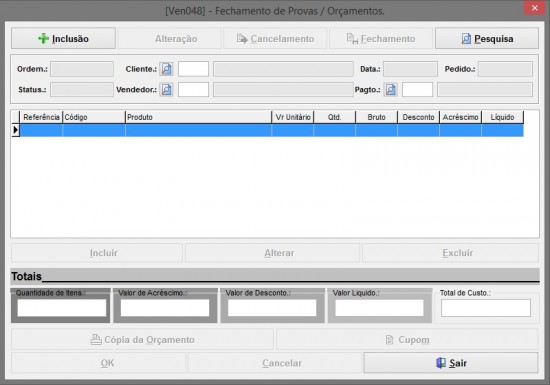
Task: Click the row indicator arrow in grid
Action: coord(15,130)
